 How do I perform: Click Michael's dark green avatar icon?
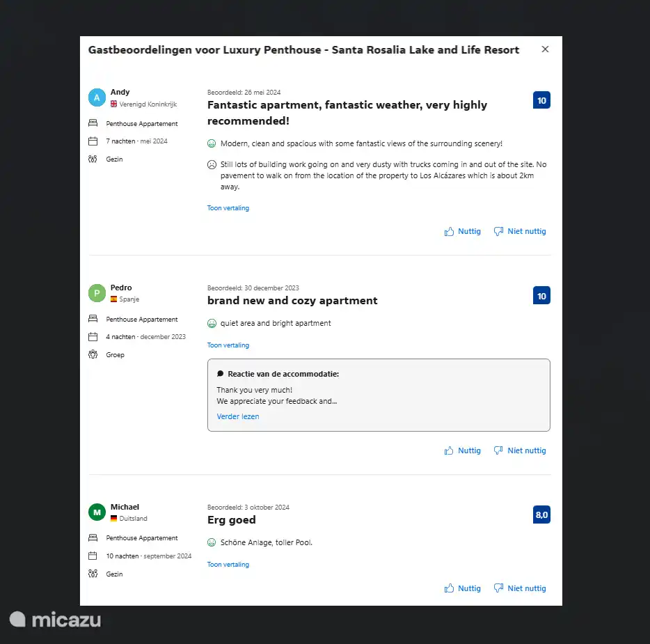pyautogui.click(x=97, y=512)
